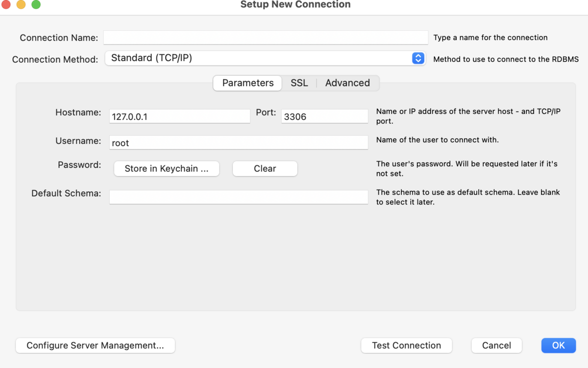Open Configure Server Management
The width and height of the screenshot is (588, 368).
[95, 345]
